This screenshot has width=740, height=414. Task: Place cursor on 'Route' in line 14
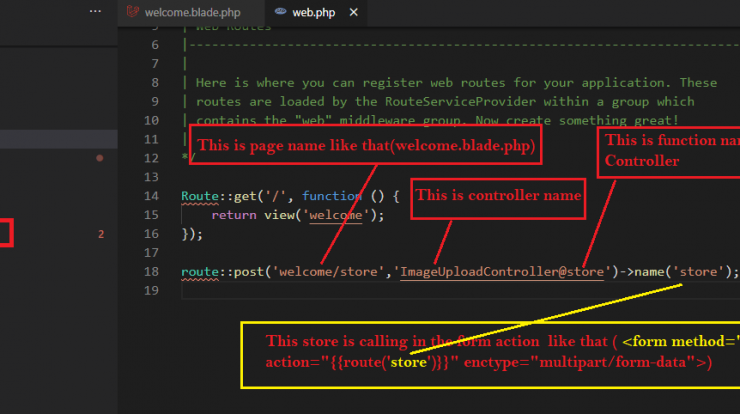click(200, 196)
